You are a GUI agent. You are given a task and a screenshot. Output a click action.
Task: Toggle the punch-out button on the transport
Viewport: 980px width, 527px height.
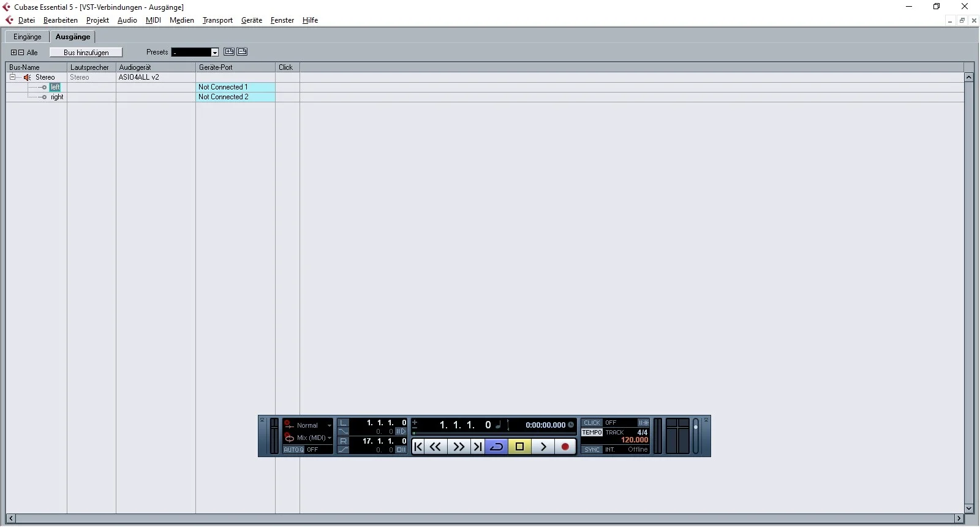pyautogui.click(x=344, y=450)
